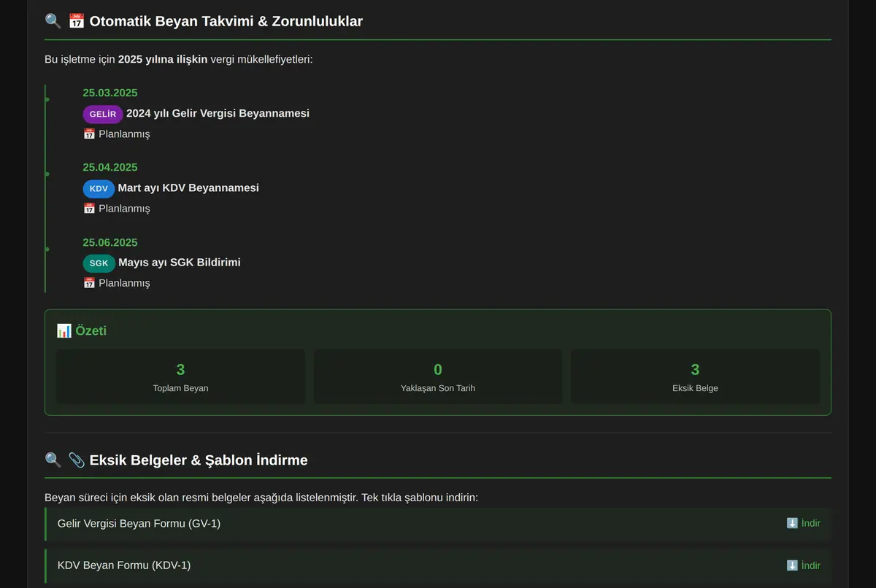Click the "2024 yılı Gelir Vergisi Beyannamesi" entry

pyautogui.click(x=218, y=114)
